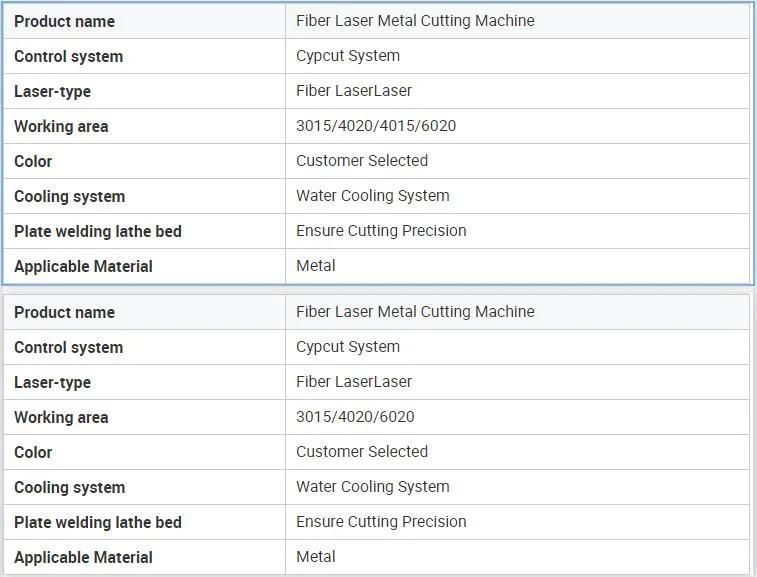The image size is (757, 577).
Task: Click 'Control system' label in first table
Action: [69, 56]
